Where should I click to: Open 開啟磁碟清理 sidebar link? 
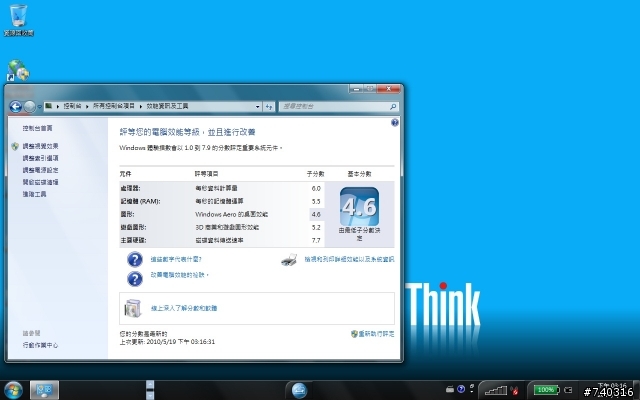pos(40,182)
